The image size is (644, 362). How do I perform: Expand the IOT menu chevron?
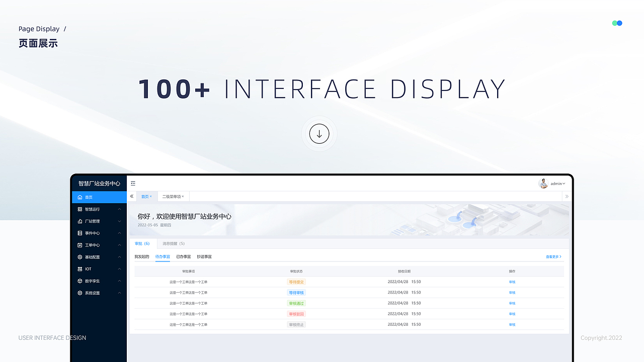coord(119,269)
